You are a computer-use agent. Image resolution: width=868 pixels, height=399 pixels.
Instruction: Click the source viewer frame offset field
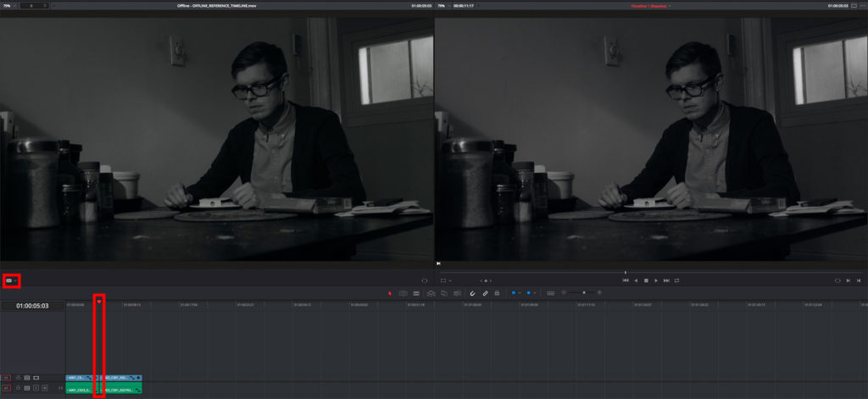[x=36, y=6]
